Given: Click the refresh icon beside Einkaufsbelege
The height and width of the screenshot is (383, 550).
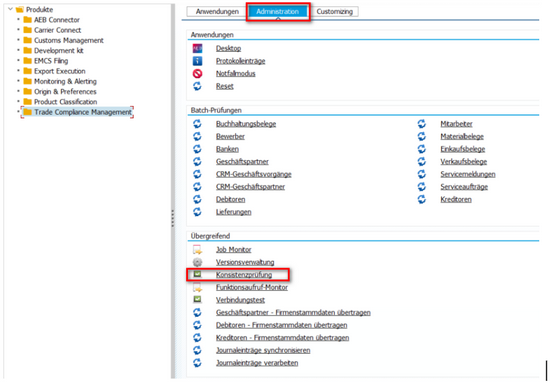Looking at the screenshot, I should pyautogui.click(x=422, y=149).
